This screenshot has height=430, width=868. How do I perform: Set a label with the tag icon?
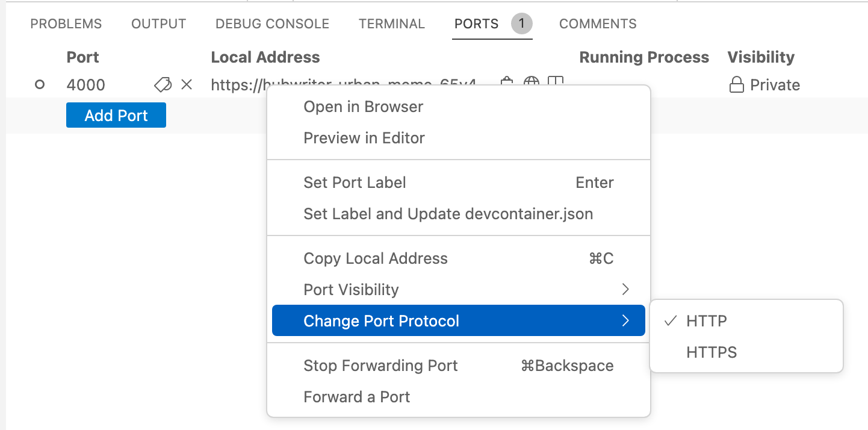pos(162,84)
